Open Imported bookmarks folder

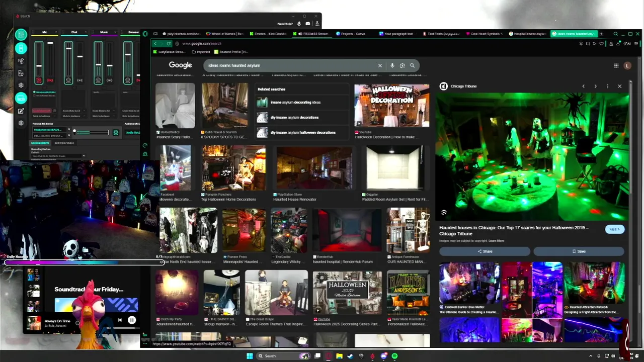tap(201, 52)
